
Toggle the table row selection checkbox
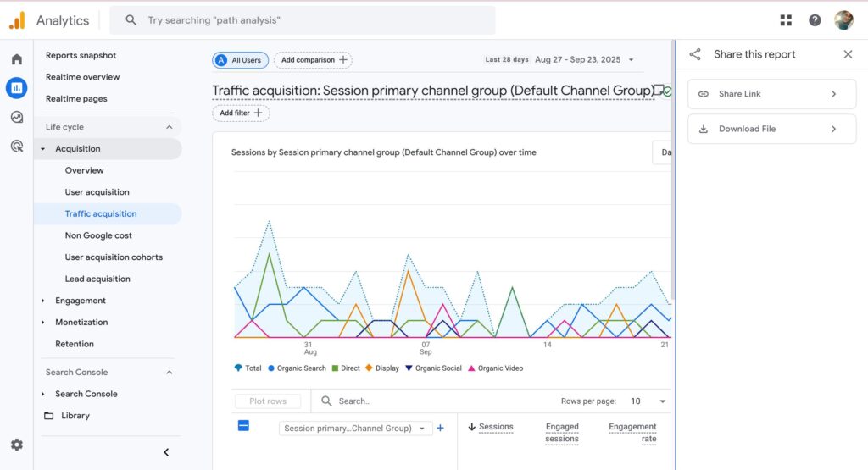point(243,426)
